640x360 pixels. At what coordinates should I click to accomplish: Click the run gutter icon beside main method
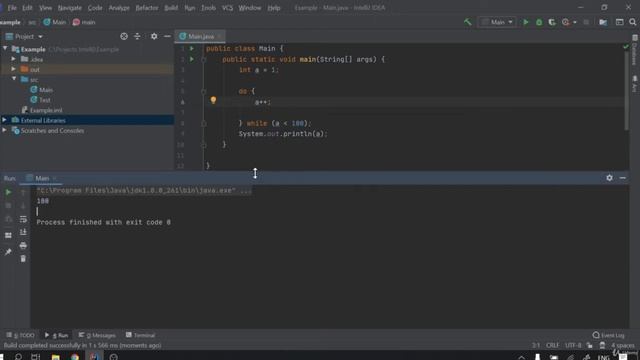[192, 59]
